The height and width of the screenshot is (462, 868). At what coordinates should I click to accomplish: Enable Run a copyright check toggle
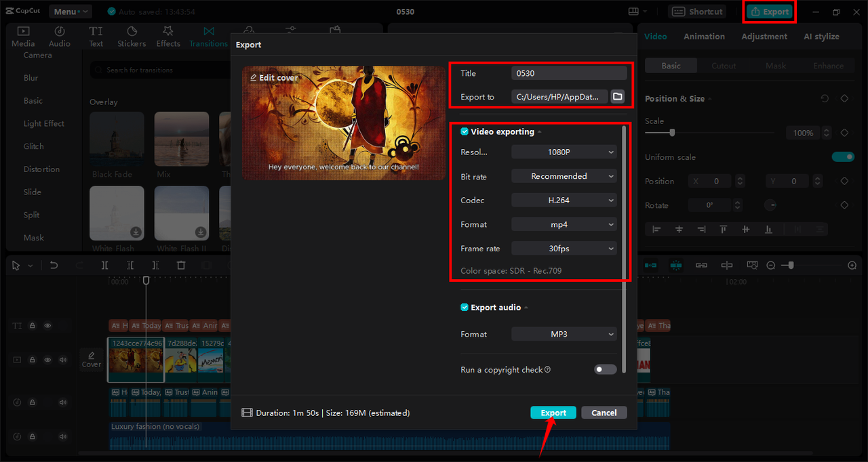tap(606, 369)
